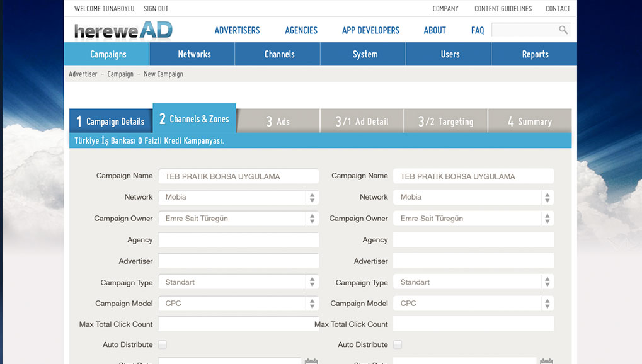Click right Advertiser input field
642x364 pixels.
pyautogui.click(x=474, y=261)
